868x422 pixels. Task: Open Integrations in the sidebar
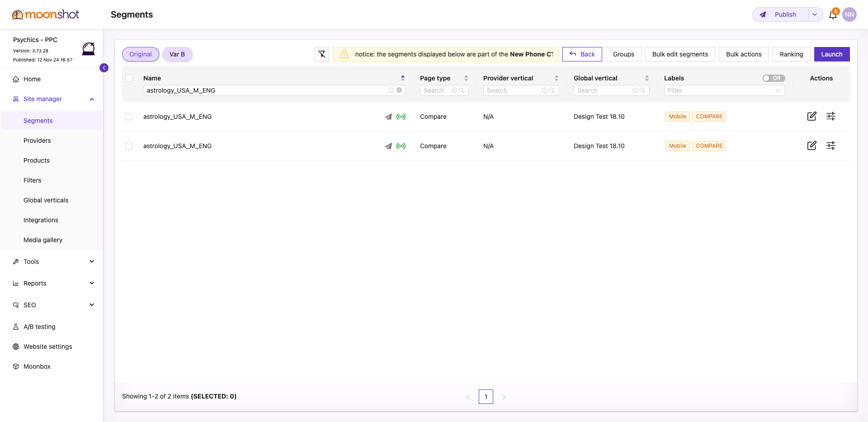coord(41,220)
